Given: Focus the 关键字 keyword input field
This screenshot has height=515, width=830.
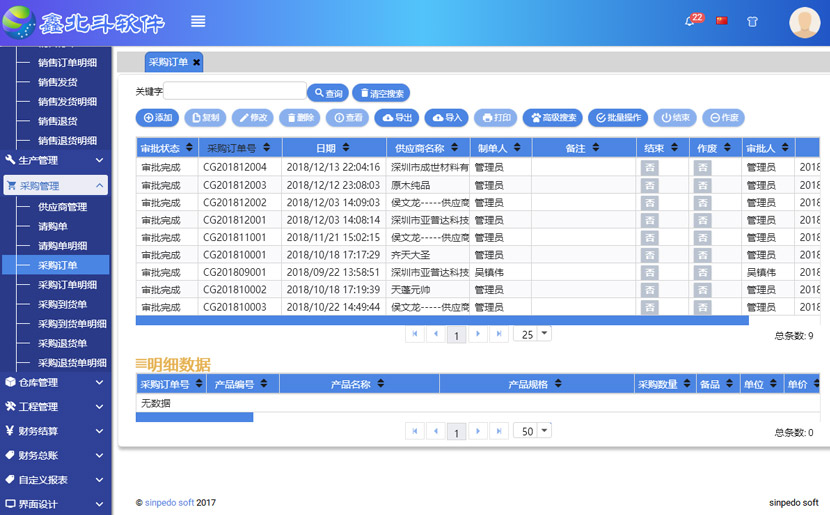Looking at the screenshot, I should click(x=235, y=91).
